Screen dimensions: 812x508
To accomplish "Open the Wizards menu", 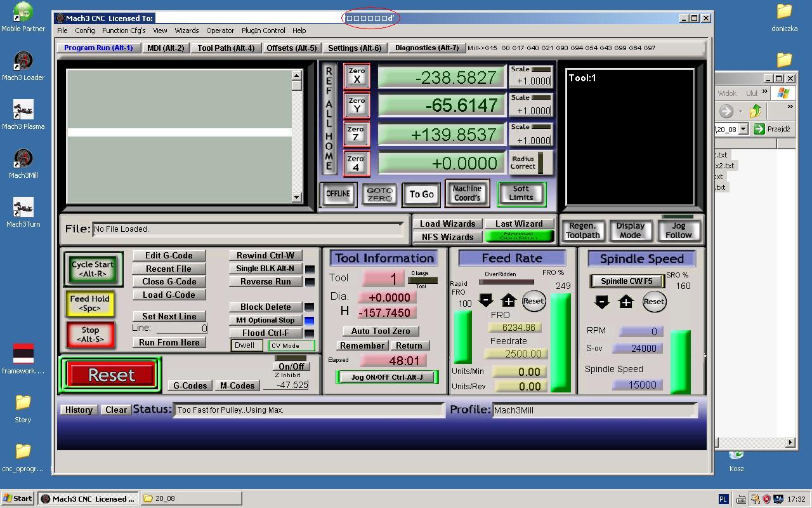I will click(187, 30).
